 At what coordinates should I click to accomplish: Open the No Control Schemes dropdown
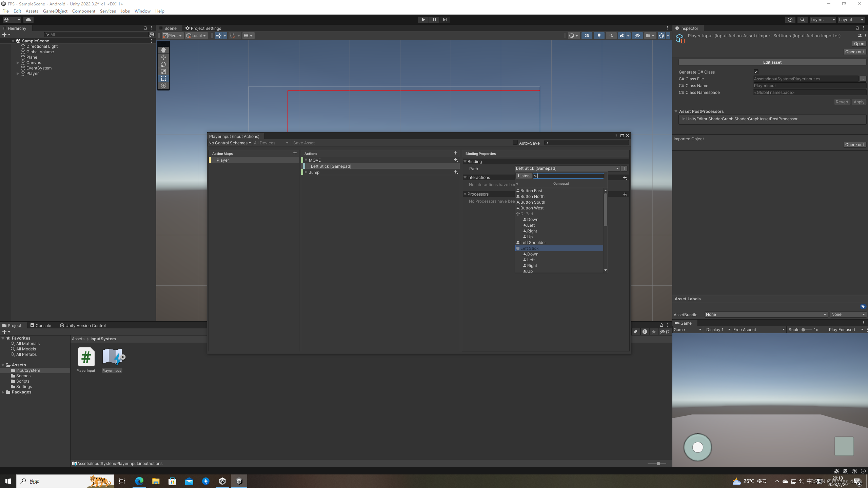pyautogui.click(x=230, y=143)
